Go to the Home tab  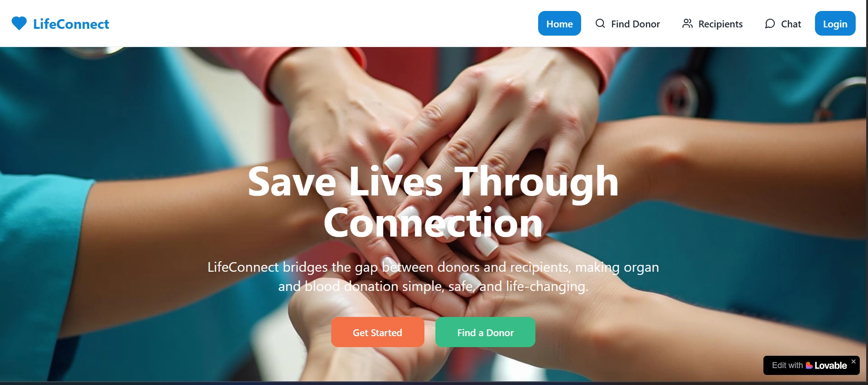point(559,23)
